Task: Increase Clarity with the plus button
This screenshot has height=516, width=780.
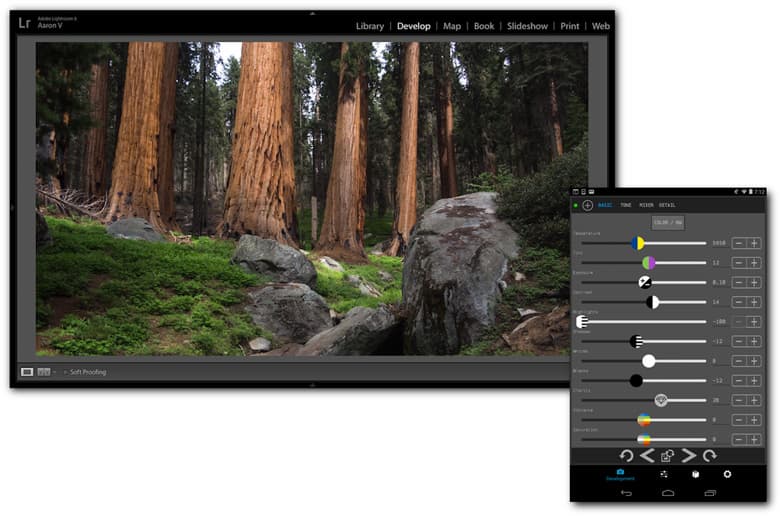Action: click(754, 400)
